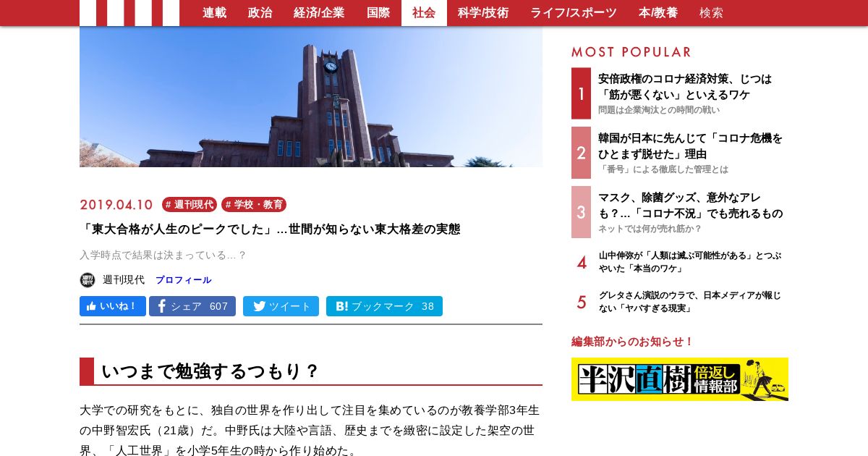Open the 連載 menu item
This screenshot has width=868, height=456.
tap(214, 13)
